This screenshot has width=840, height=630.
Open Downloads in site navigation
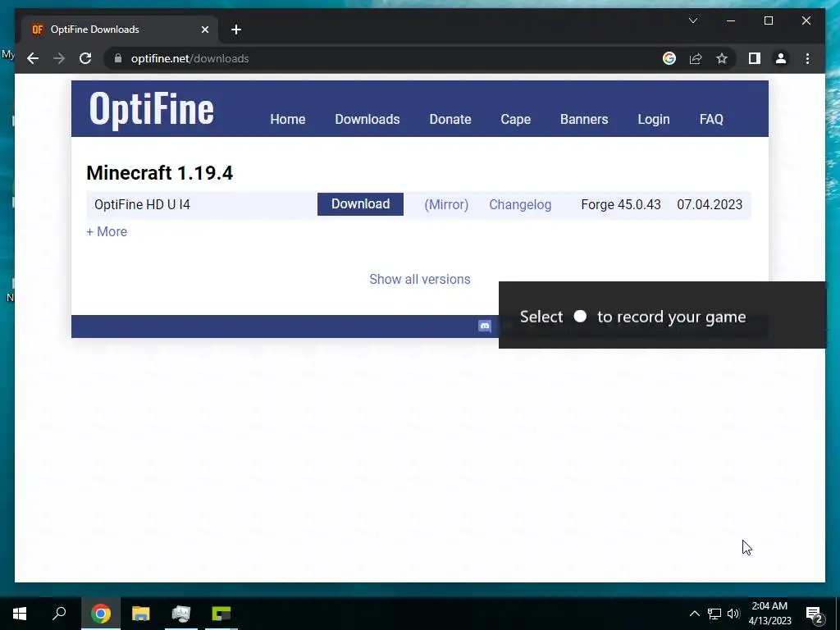(367, 119)
